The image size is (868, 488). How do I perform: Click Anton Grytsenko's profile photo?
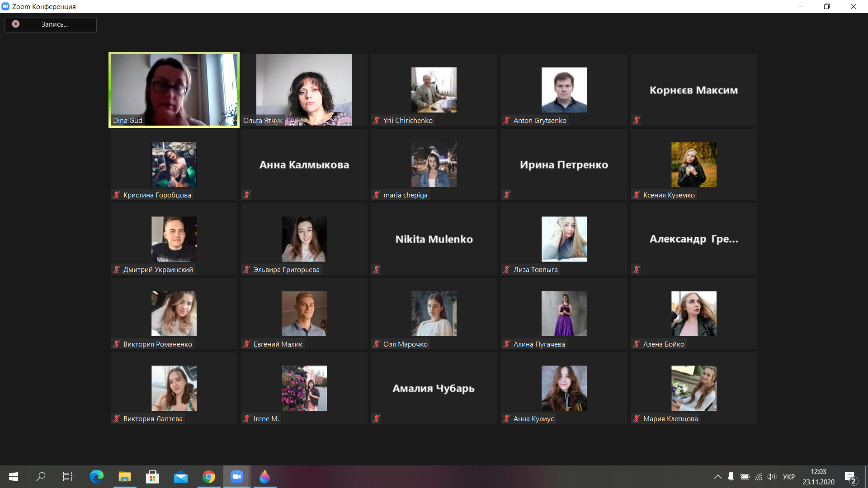564,90
